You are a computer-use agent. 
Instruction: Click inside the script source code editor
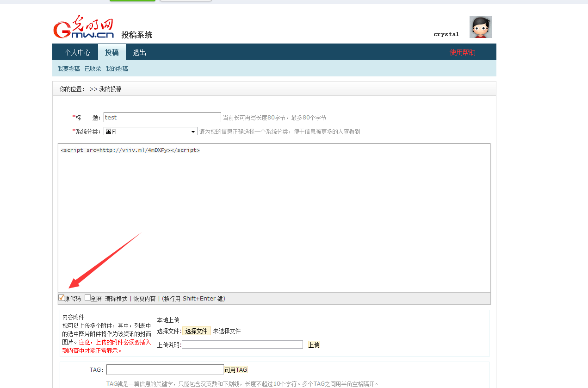[x=274, y=218]
